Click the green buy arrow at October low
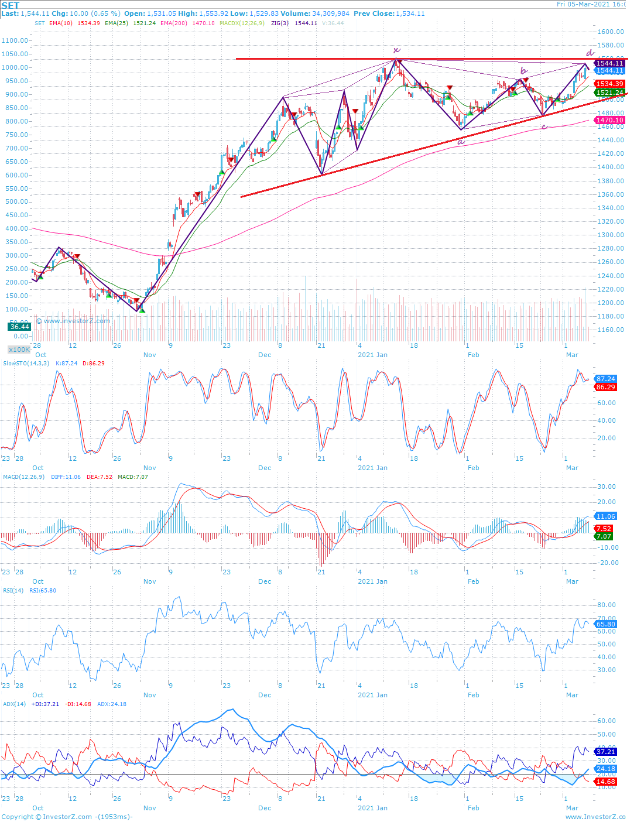The image size is (644, 822). coord(142,310)
